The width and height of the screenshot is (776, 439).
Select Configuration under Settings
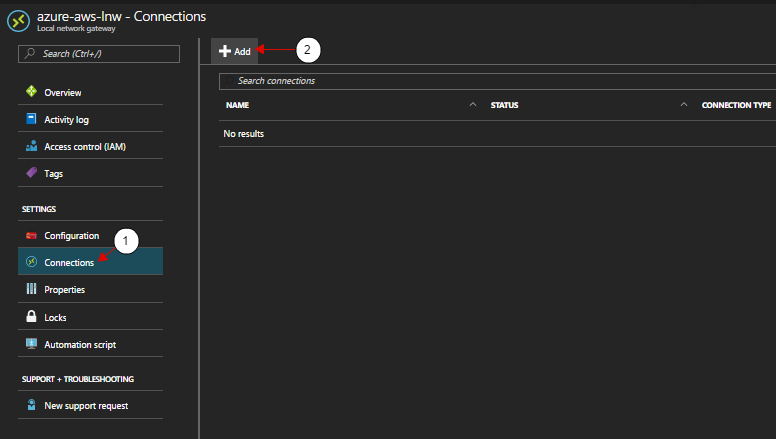[91, 236]
